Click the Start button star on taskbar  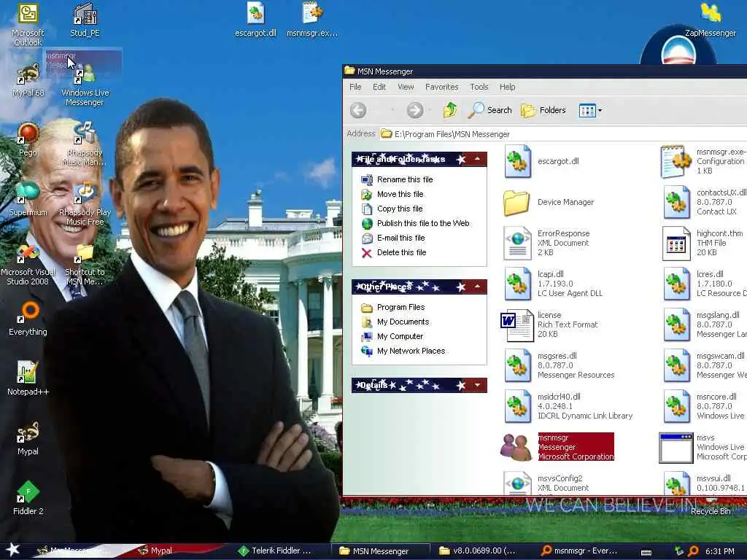coord(12,550)
